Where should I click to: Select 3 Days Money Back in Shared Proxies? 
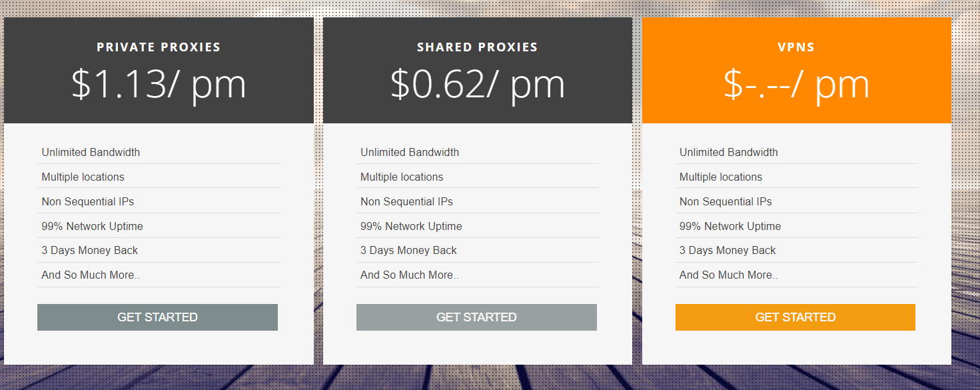[x=408, y=250]
